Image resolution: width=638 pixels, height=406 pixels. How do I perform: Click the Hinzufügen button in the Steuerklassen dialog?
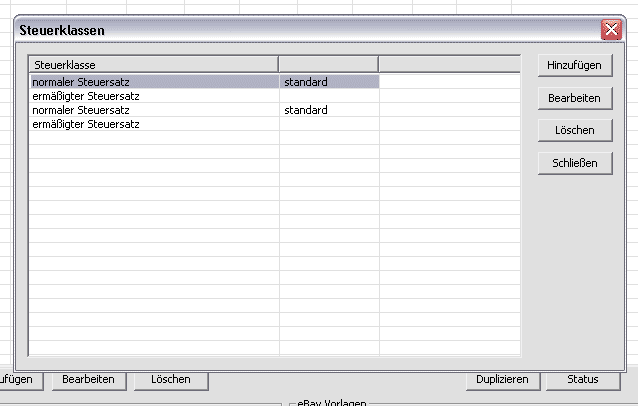(574, 65)
